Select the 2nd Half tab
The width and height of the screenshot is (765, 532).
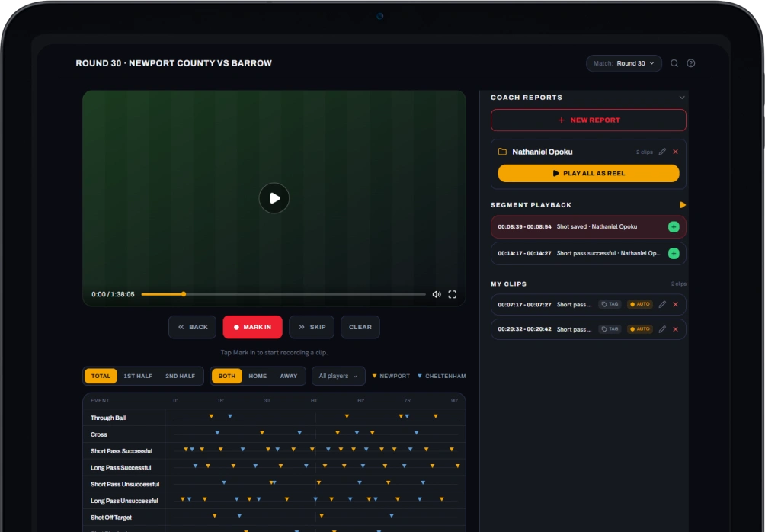pos(180,376)
